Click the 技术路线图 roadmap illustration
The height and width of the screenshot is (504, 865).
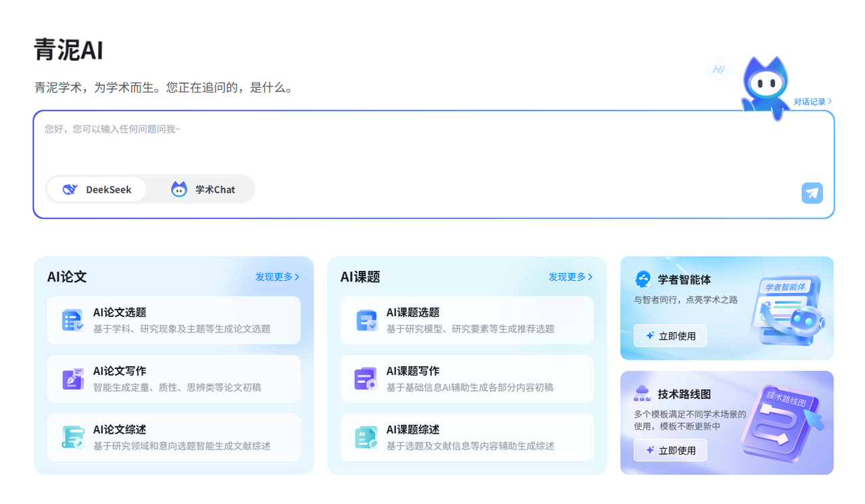click(x=784, y=424)
